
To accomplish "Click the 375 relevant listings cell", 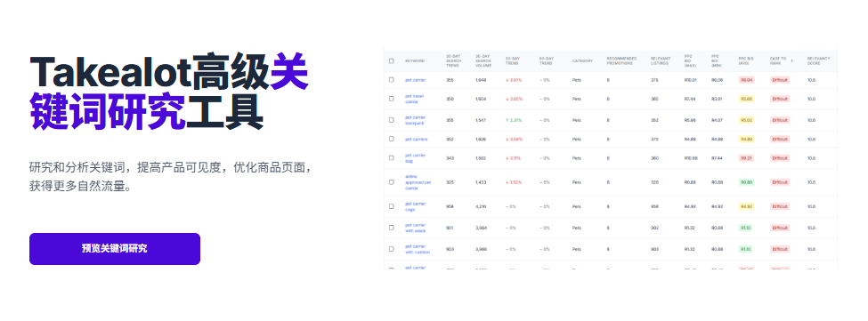I will click(x=655, y=80).
